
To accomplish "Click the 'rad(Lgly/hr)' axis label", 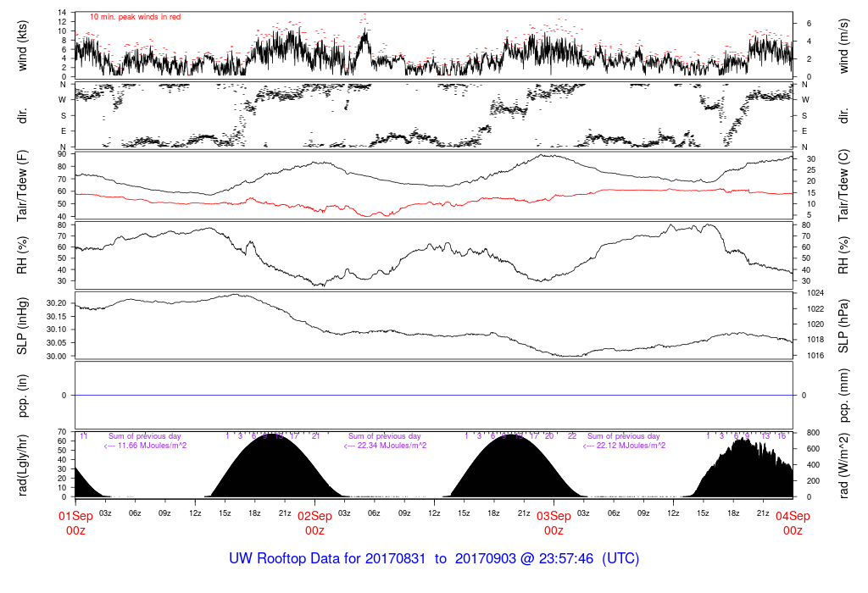I will (x=23, y=464).
